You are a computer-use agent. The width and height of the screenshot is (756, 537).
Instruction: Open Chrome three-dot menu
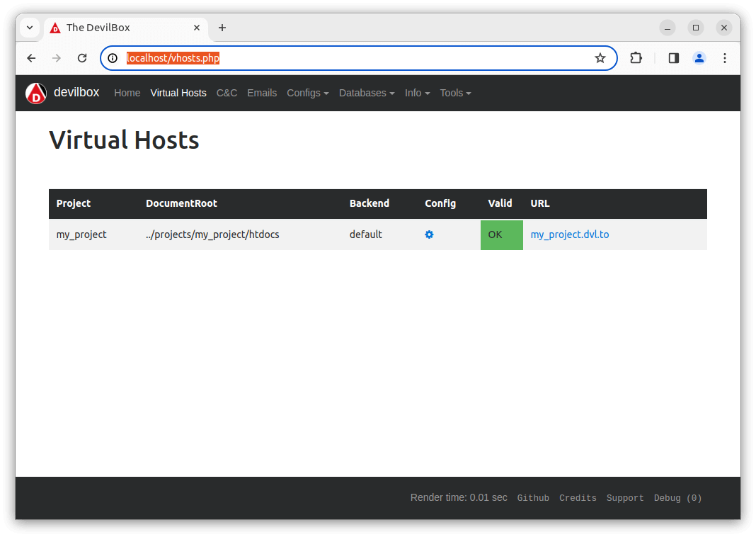click(724, 58)
